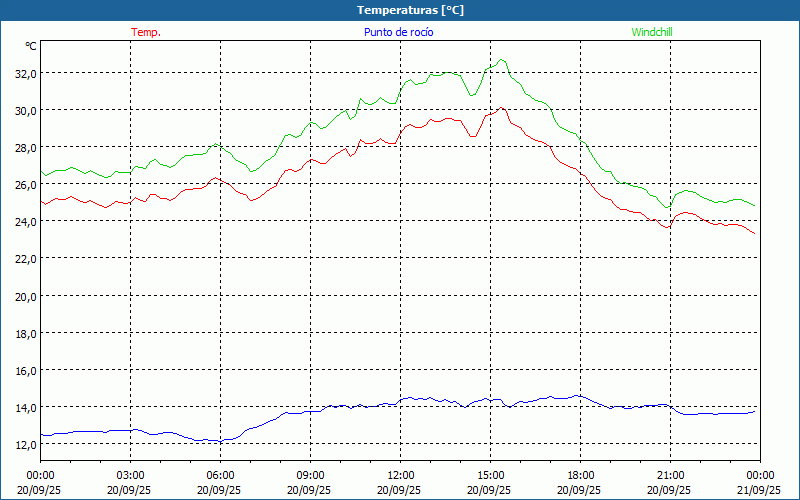Click the 21/09/25 date label
800x500 pixels.
pyautogui.click(x=759, y=490)
